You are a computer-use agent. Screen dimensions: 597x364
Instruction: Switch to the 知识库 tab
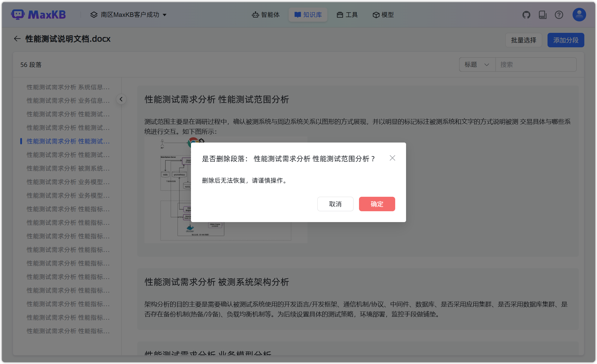(308, 14)
